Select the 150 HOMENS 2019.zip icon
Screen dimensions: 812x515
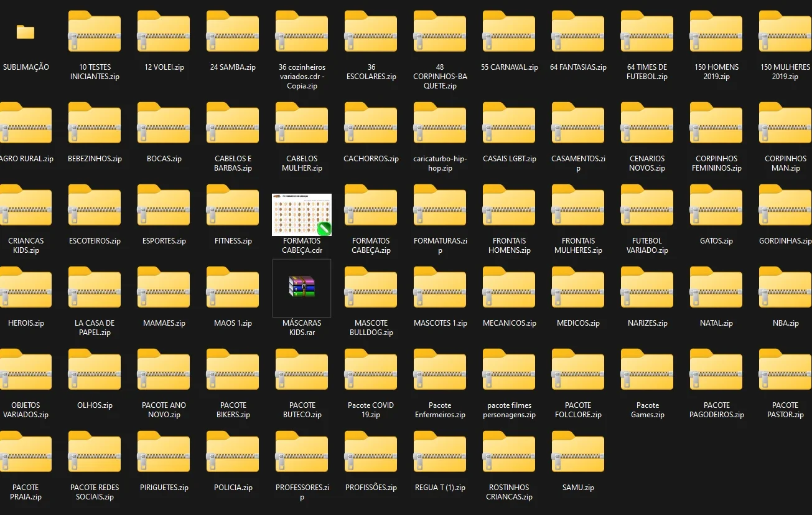click(x=716, y=31)
